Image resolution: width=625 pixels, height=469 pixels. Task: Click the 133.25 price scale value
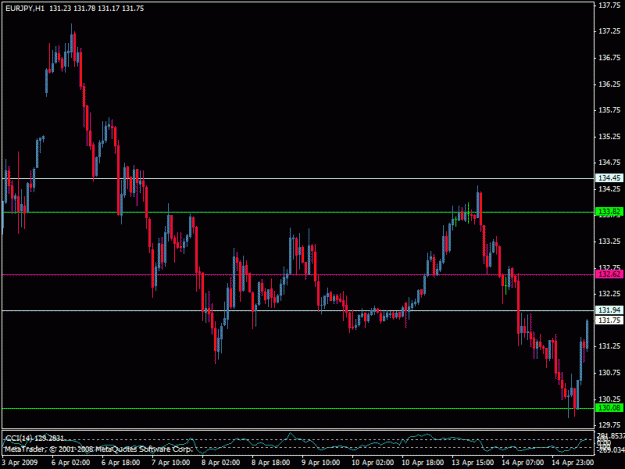pyautogui.click(x=609, y=241)
